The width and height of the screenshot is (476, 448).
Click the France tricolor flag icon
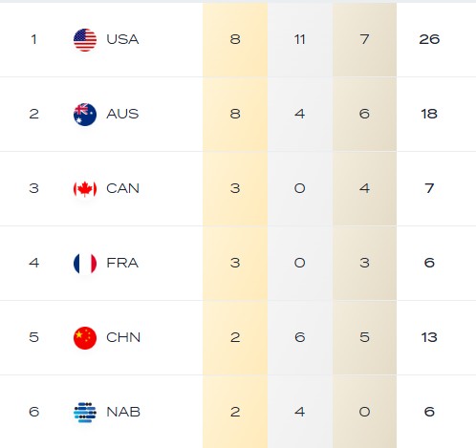point(85,264)
